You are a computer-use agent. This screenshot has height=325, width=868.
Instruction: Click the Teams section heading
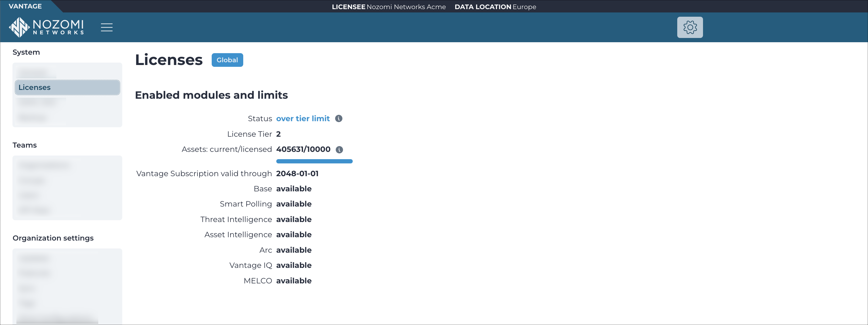(25, 145)
